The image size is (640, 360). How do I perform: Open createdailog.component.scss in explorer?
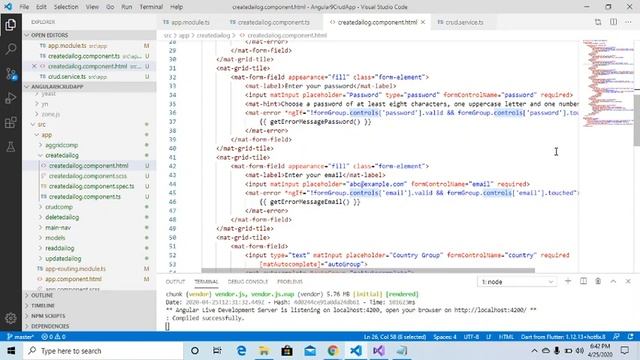89,176
